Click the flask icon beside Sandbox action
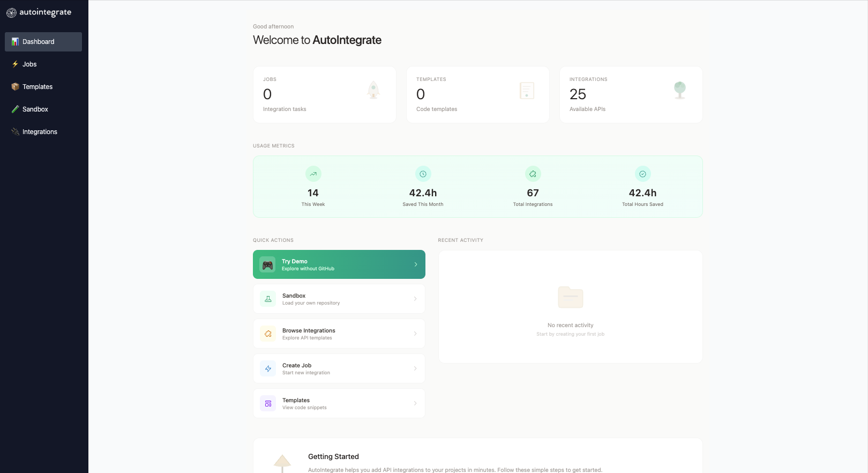 tap(268, 299)
